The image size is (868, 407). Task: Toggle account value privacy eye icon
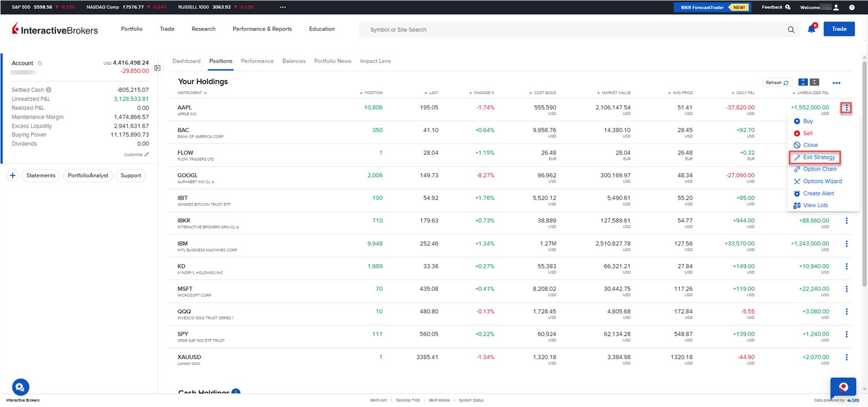pos(40,63)
